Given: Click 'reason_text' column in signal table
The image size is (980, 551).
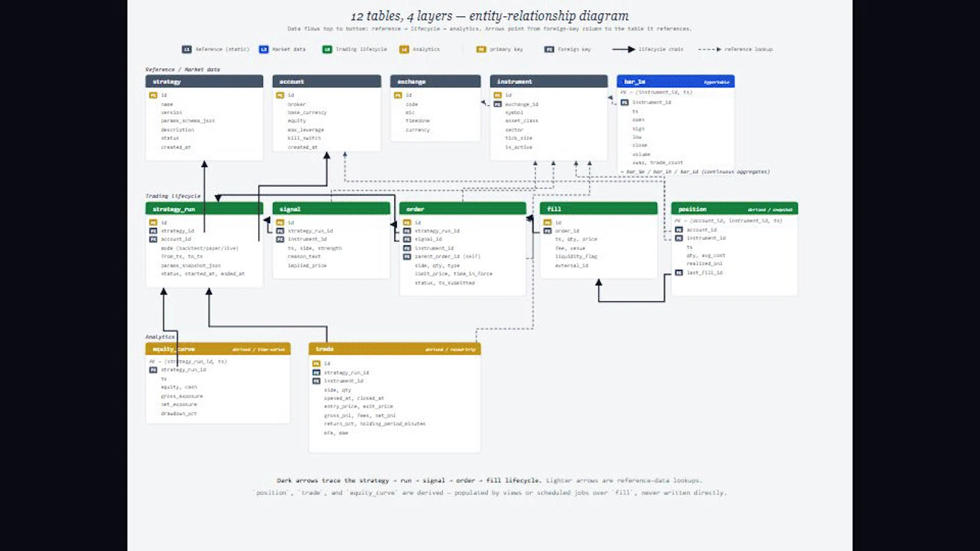Looking at the screenshot, I should point(304,257).
